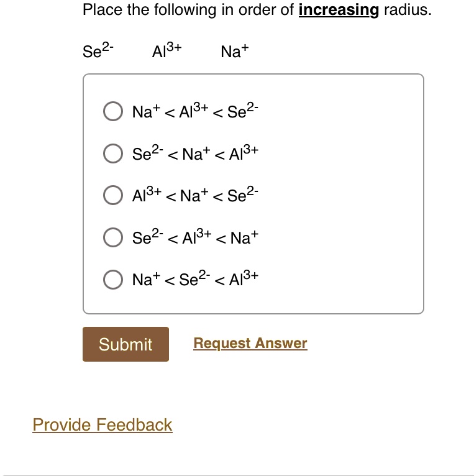Viewport: 474px width, 476px height.
Task: Click answer label text Na⁺ < Se²⁻ < Al³⁺
Action: [195, 279]
